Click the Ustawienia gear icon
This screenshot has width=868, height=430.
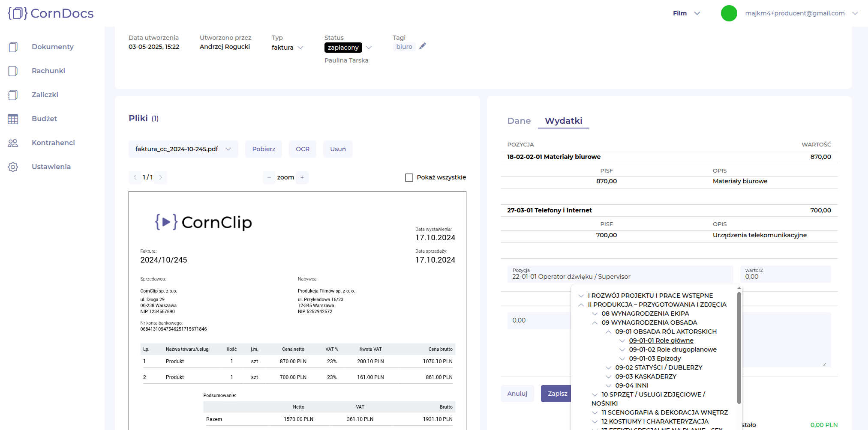pos(13,167)
